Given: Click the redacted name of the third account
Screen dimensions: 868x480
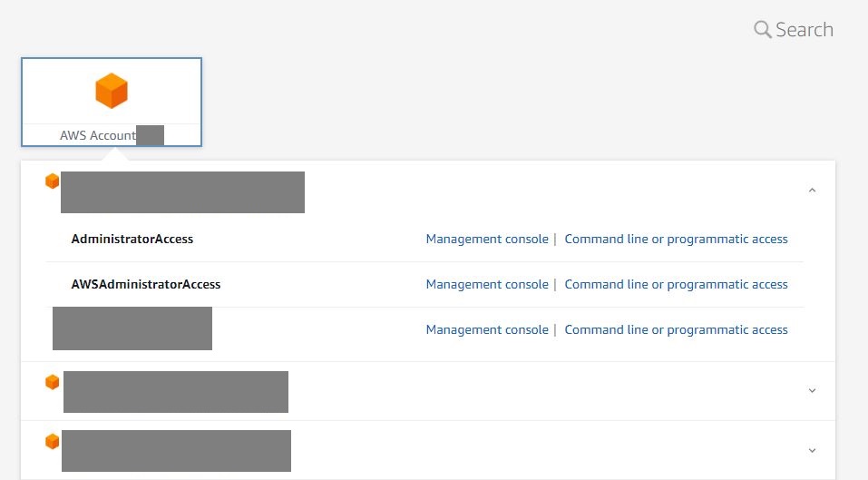Looking at the screenshot, I should point(176,451).
